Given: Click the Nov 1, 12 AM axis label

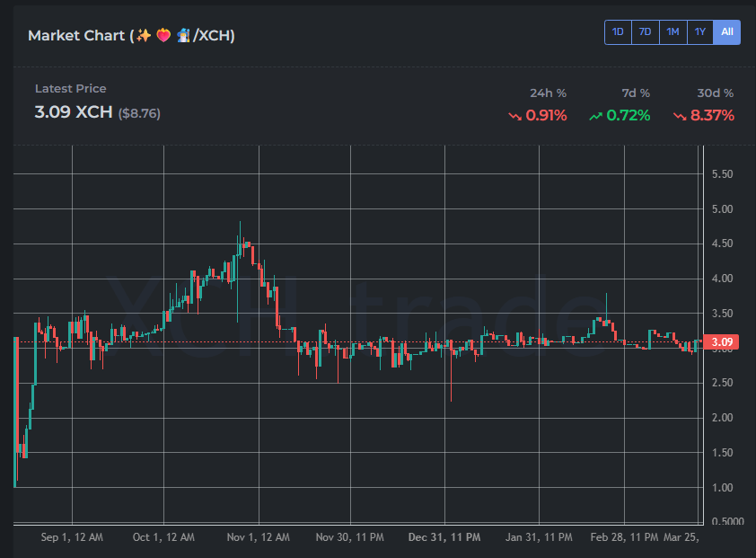Looking at the screenshot, I should [x=259, y=537].
